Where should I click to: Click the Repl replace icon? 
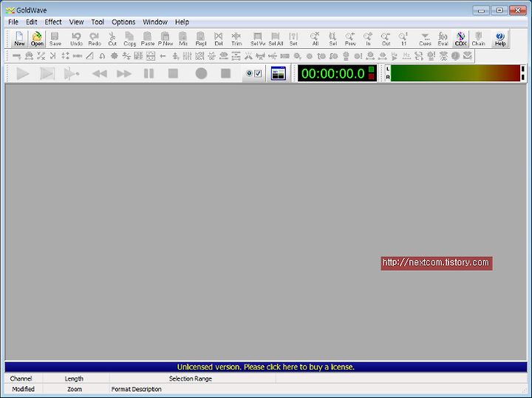(x=201, y=38)
